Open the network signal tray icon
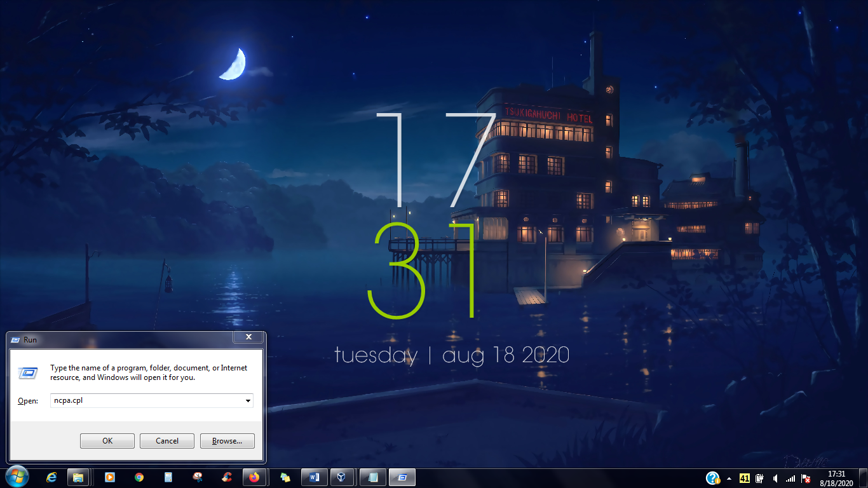 790,478
